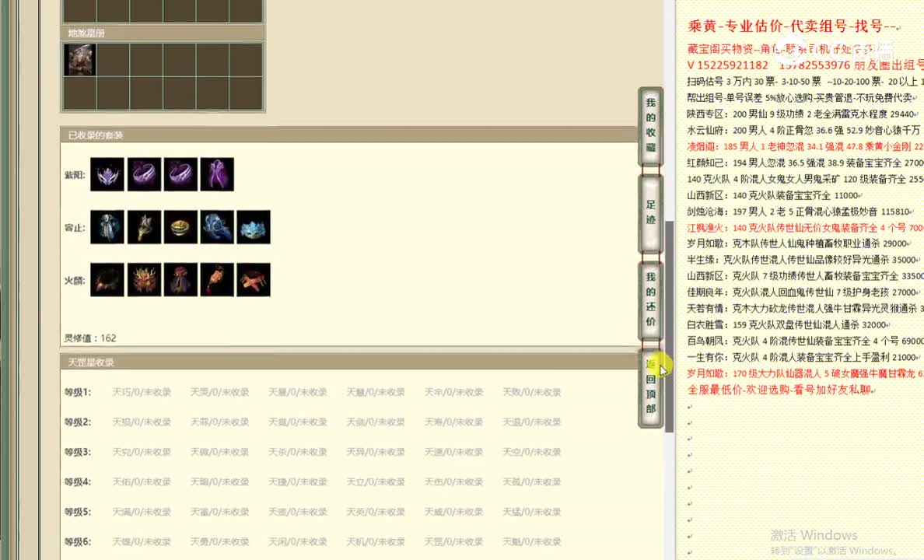Click the red hanging pendant in 火麟 set
The height and width of the screenshot is (560, 924).
click(217, 279)
